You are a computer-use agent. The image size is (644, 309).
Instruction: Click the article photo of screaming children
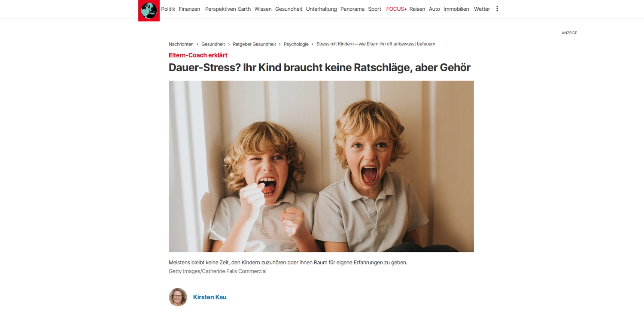click(321, 166)
